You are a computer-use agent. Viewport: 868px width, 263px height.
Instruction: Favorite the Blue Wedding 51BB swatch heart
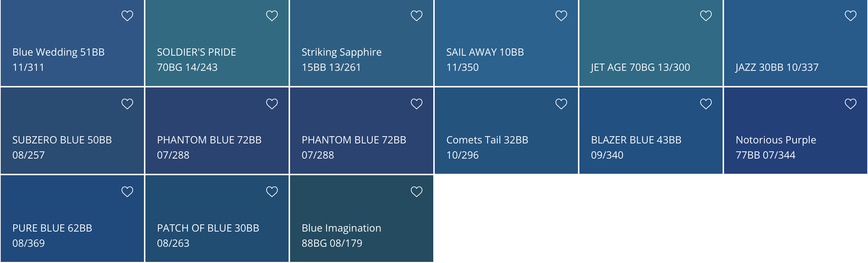coord(127,16)
